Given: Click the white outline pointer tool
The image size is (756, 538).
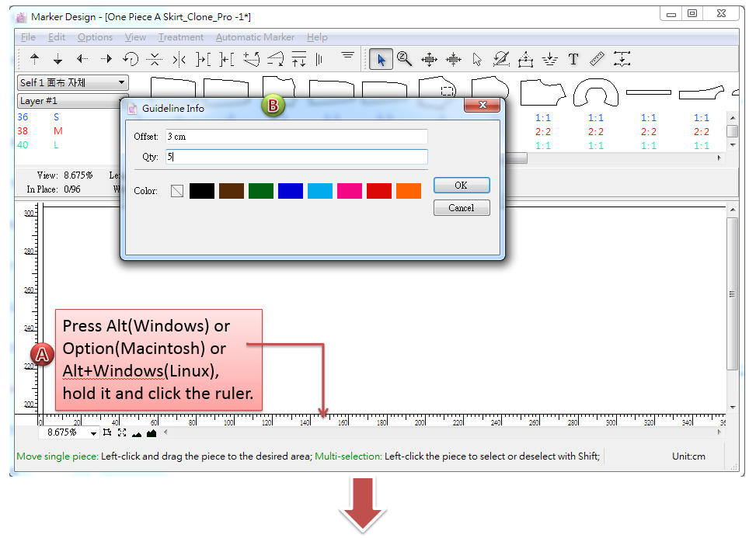Looking at the screenshot, I should coord(477,59).
